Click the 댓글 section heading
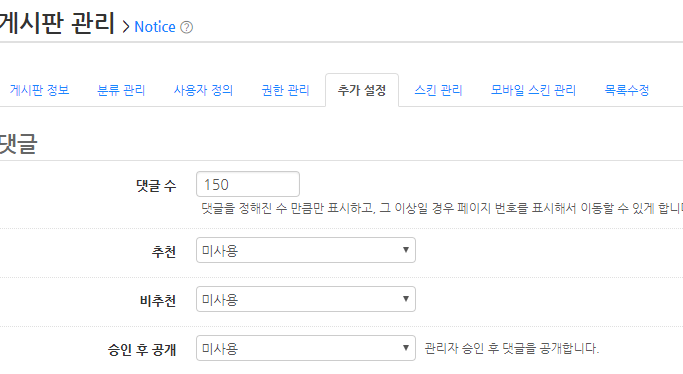The height and width of the screenshot is (374, 683). coord(19,144)
